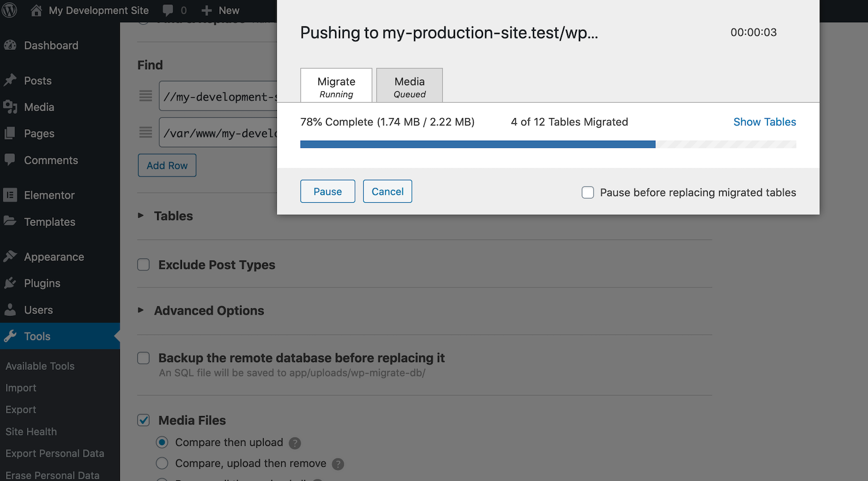Click the Elementor icon in sidebar
The image size is (868, 481).
point(10,195)
